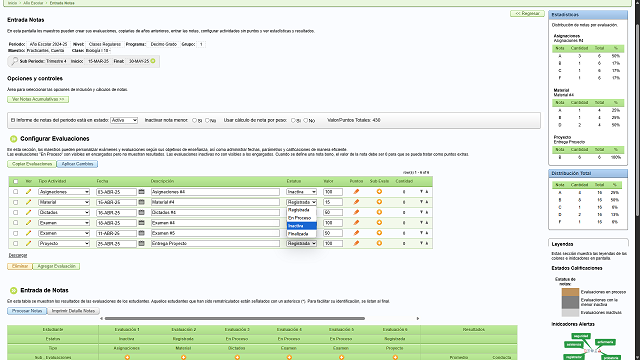Add sub-evaluation with plus icon on Entrega Proyecto
The width and height of the screenshot is (640, 360).
pyautogui.click(x=379, y=243)
